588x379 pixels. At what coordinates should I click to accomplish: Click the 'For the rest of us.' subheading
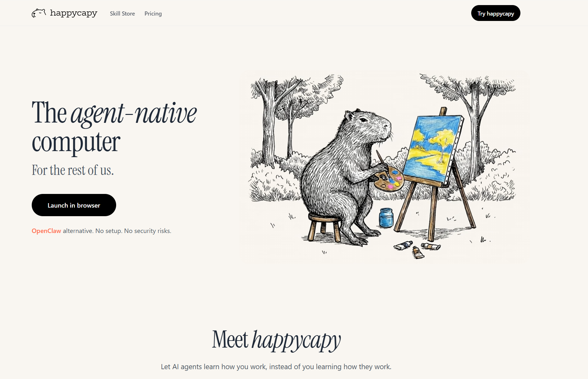pyautogui.click(x=73, y=170)
